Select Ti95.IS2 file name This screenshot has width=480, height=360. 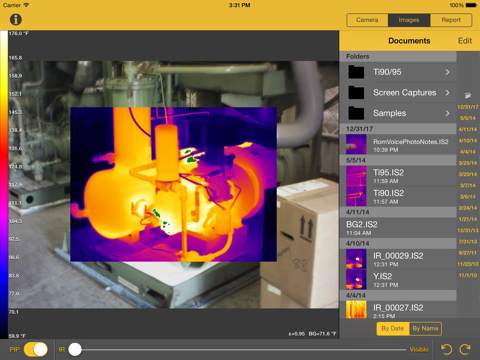point(388,173)
